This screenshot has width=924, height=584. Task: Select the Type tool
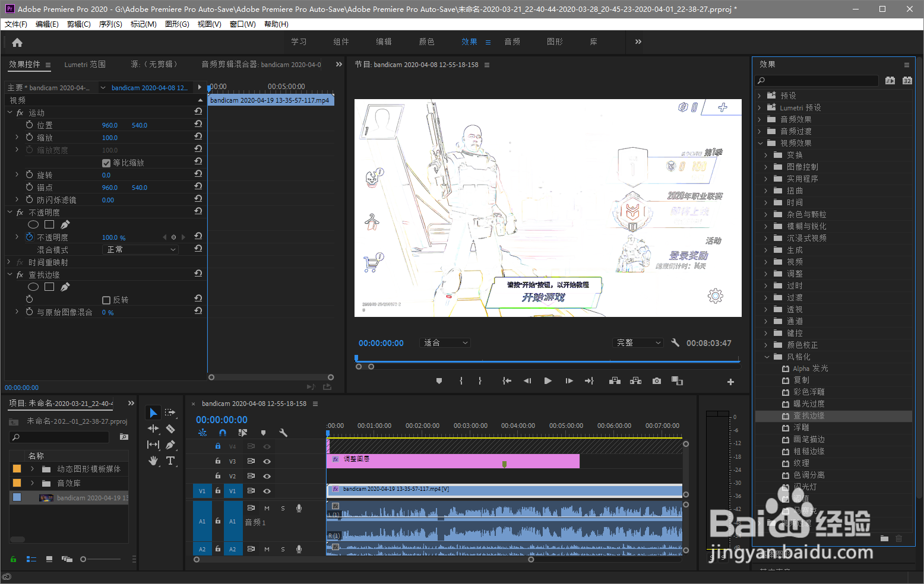point(170,461)
